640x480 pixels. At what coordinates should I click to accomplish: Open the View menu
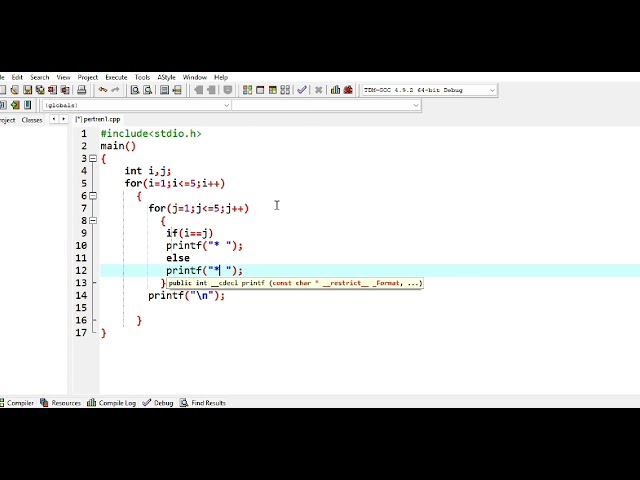[63, 77]
